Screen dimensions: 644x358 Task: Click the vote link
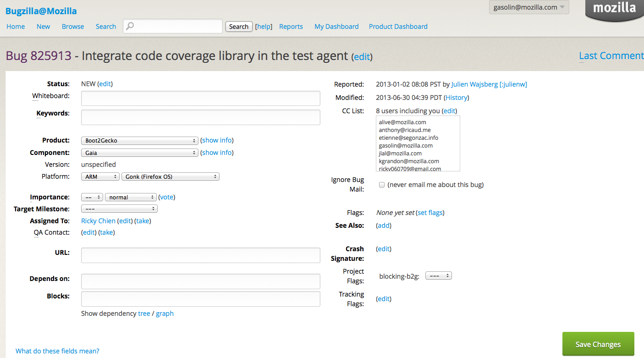coord(167,197)
